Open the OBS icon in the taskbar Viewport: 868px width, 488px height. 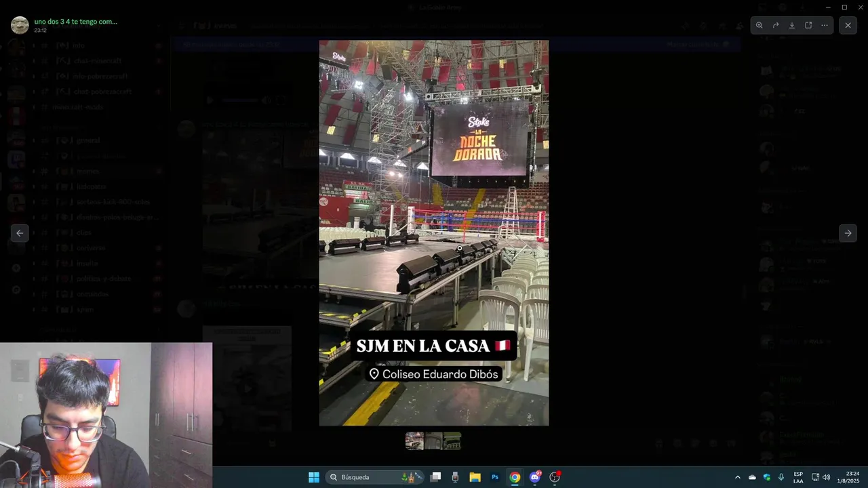[x=555, y=477]
